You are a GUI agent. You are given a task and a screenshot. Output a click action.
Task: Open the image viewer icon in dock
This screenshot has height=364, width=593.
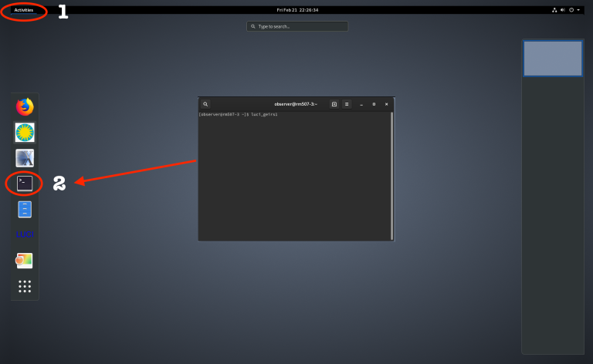(x=24, y=261)
